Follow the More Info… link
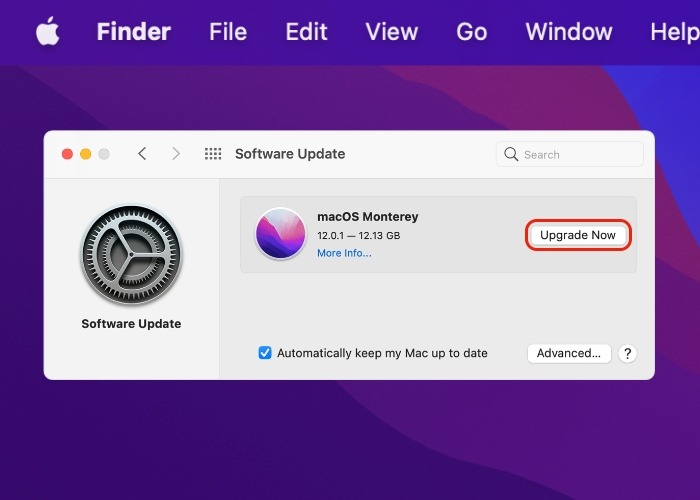 click(x=344, y=253)
